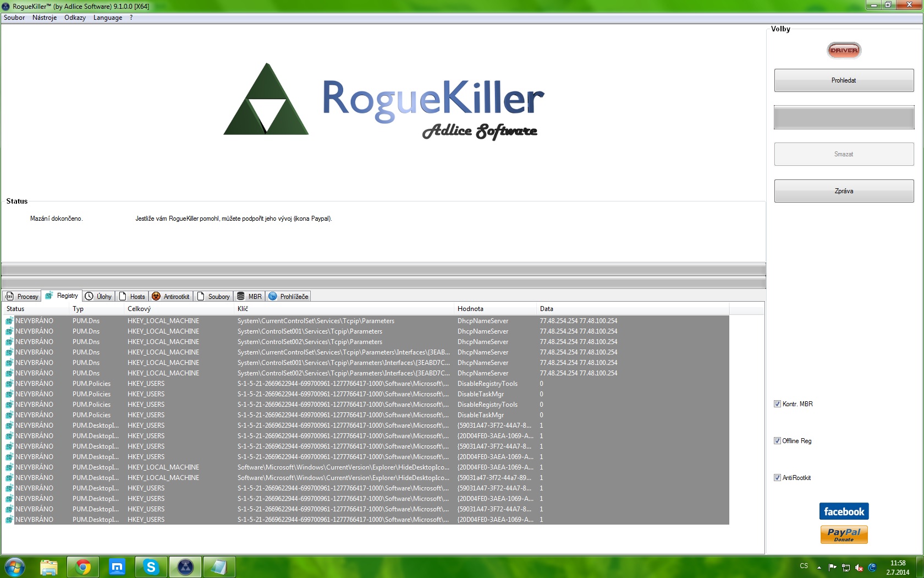Viewport: 924px width, 578px height.
Task: Click the Antirootkit tab
Action: (170, 296)
